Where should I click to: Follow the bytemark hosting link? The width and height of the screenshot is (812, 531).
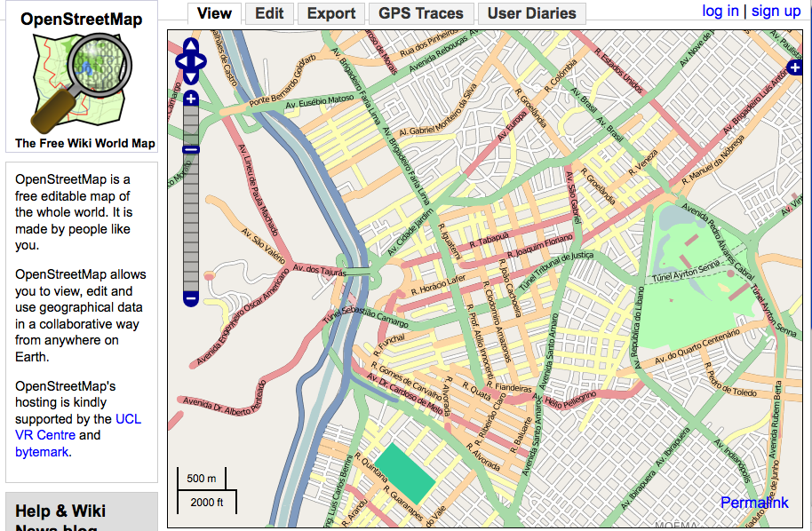[x=41, y=452]
